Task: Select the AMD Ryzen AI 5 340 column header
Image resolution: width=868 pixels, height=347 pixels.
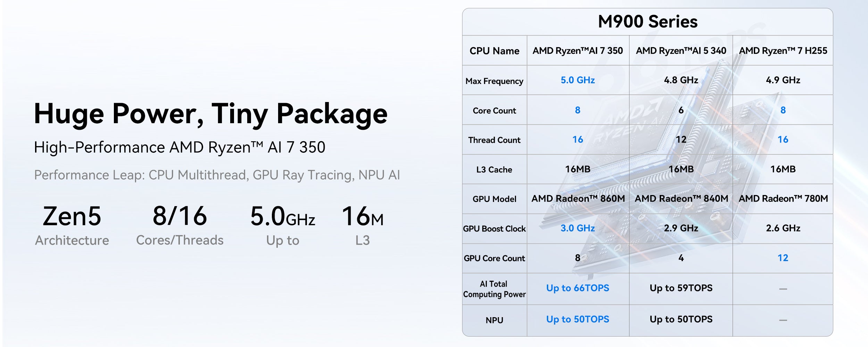Action: (x=681, y=51)
